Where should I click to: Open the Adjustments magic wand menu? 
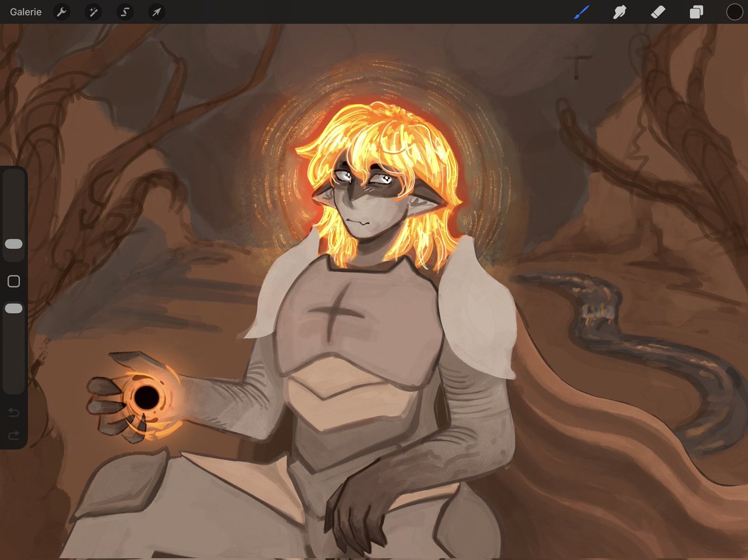93,12
